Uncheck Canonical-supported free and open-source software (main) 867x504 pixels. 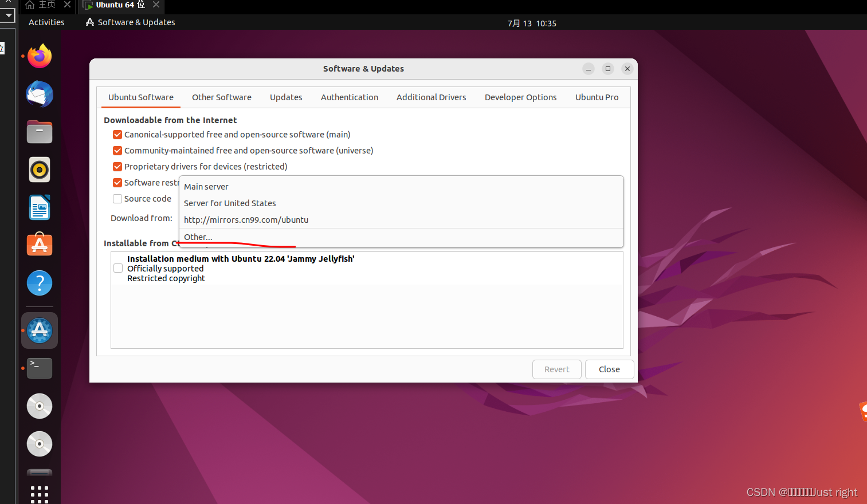point(117,135)
